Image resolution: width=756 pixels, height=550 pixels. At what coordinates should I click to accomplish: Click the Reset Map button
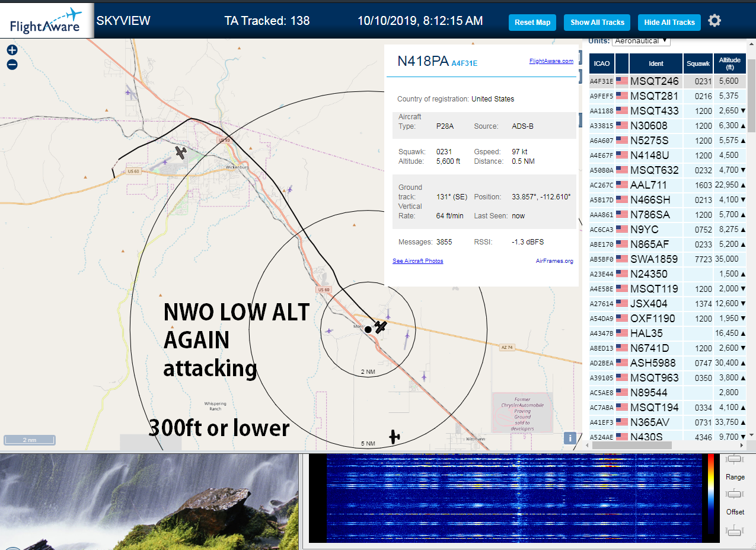click(x=532, y=23)
